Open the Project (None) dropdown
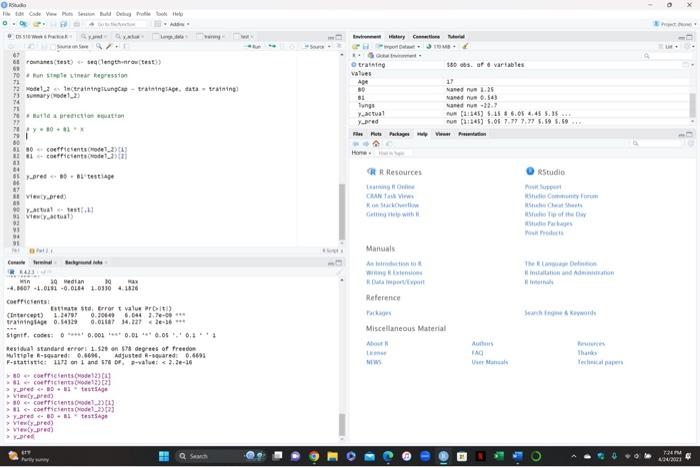 point(674,24)
